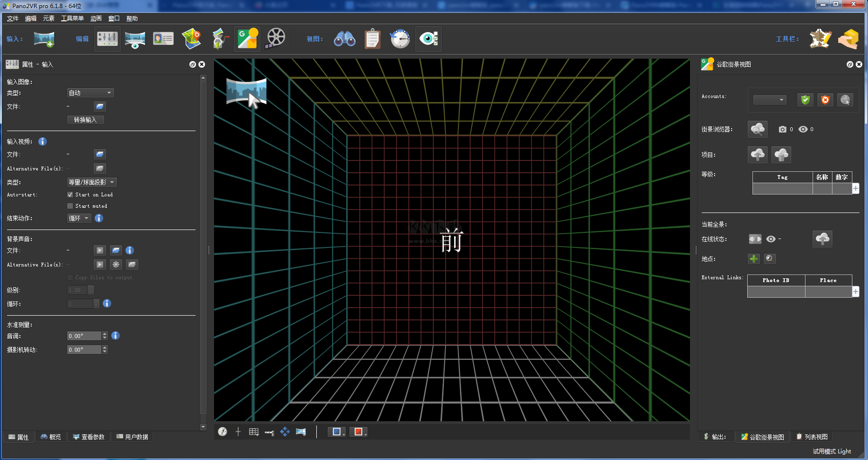Click the compass icon below the viewer

click(x=223, y=432)
